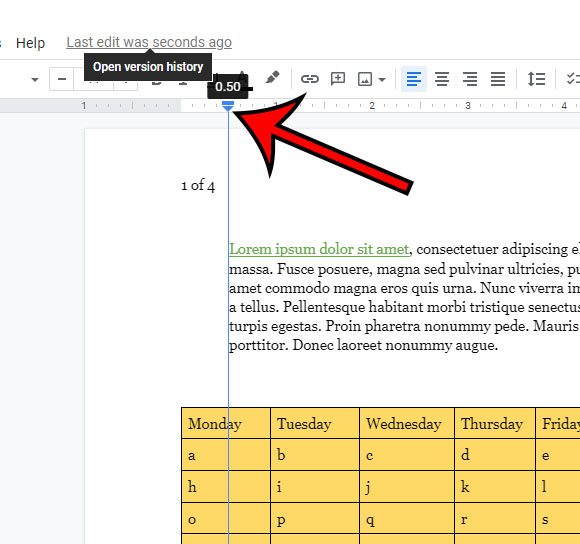Click the Monday table cell
Image resolution: width=580 pixels, height=544 pixels.
coord(226,423)
